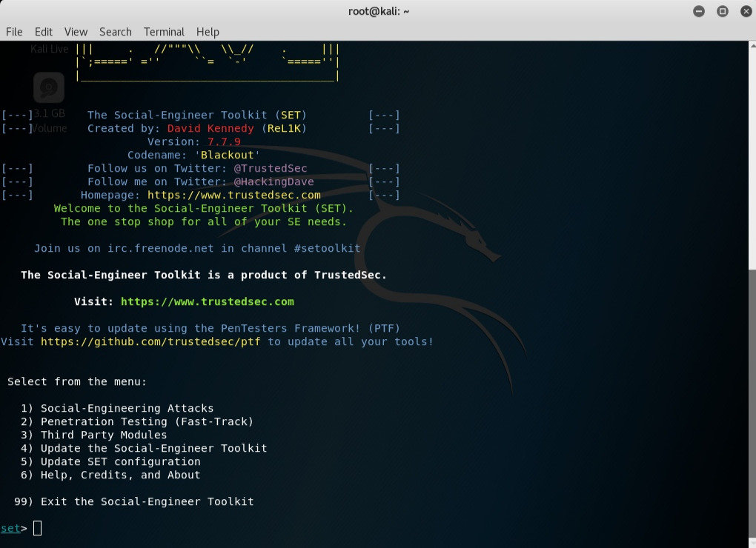Open the Help menu
Viewport: 756px width, 548px height.
tap(208, 32)
